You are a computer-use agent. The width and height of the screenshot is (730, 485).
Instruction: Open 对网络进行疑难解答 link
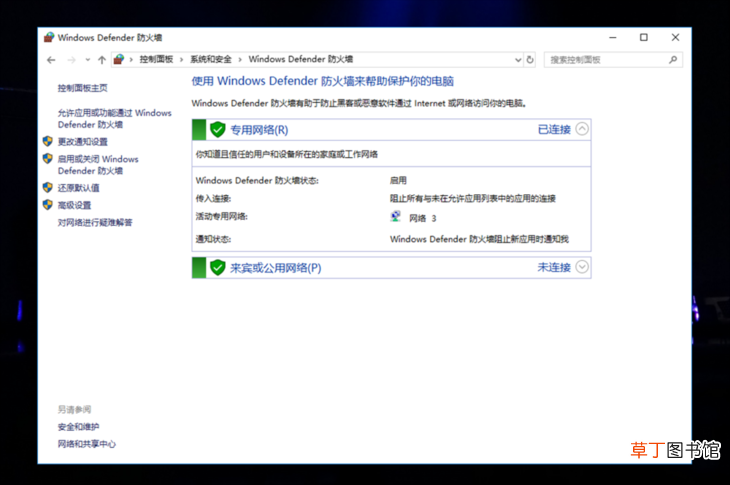point(95,222)
